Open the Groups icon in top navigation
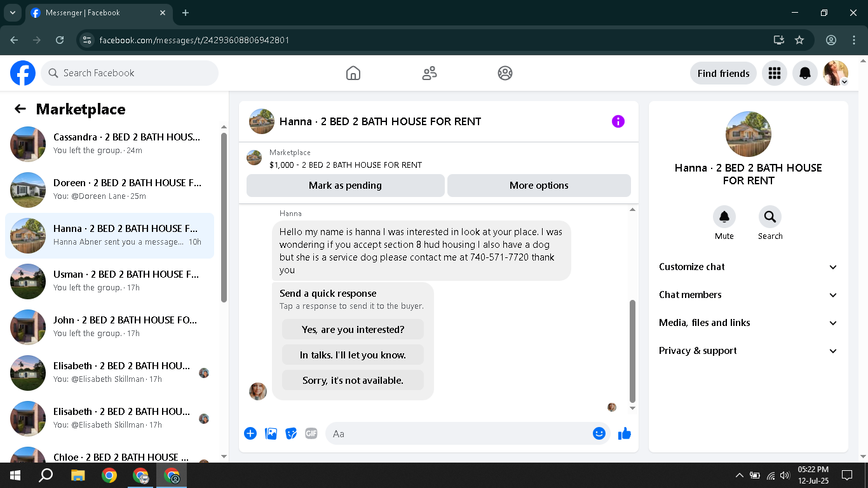The width and height of the screenshot is (868, 488). (x=505, y=73)
